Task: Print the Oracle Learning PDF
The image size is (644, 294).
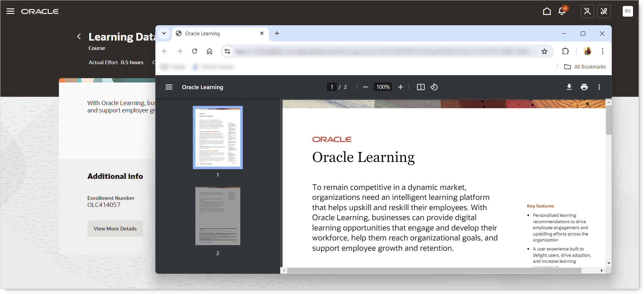Action: [x=584, y=87]
